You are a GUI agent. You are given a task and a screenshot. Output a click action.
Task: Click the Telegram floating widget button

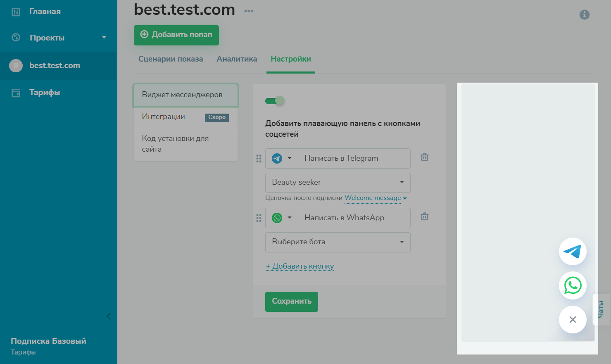click(x=573, y=251)
